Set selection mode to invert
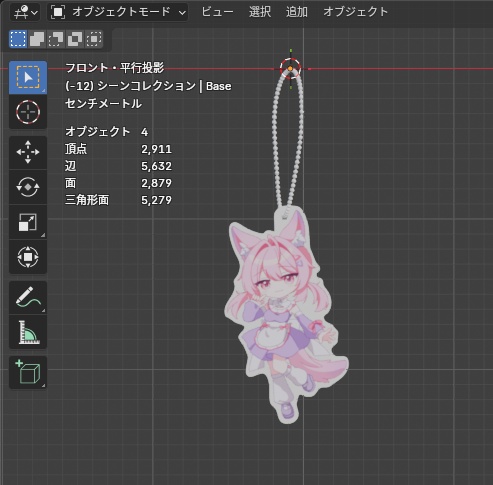 75,39
